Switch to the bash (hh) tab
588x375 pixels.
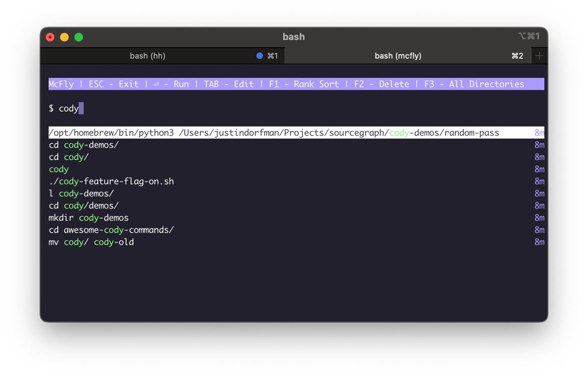162,56
